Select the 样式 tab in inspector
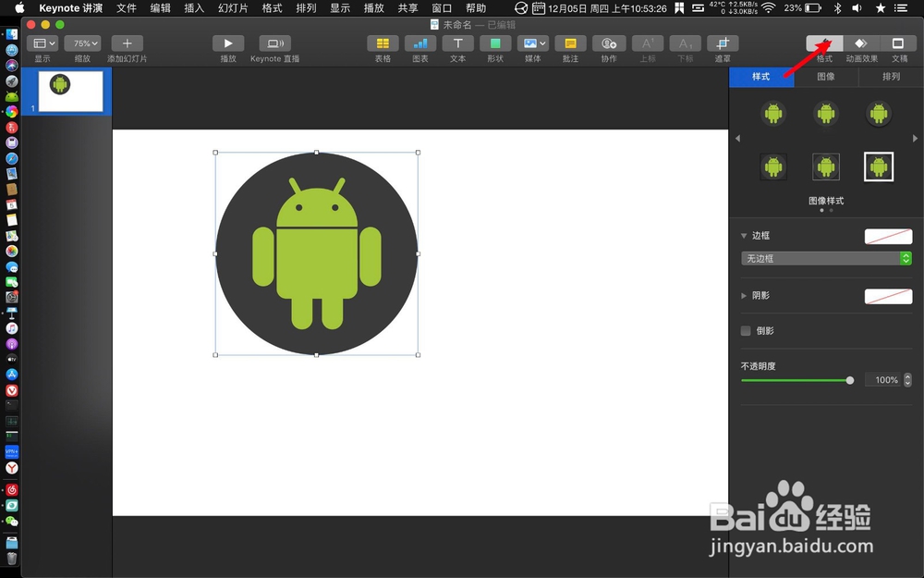 point(761,77)
